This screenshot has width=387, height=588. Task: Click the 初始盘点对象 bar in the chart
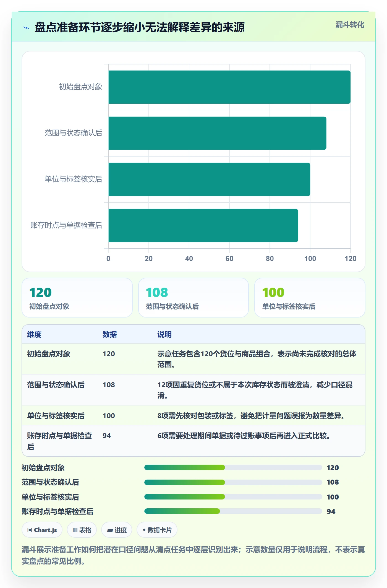point(229,87)
